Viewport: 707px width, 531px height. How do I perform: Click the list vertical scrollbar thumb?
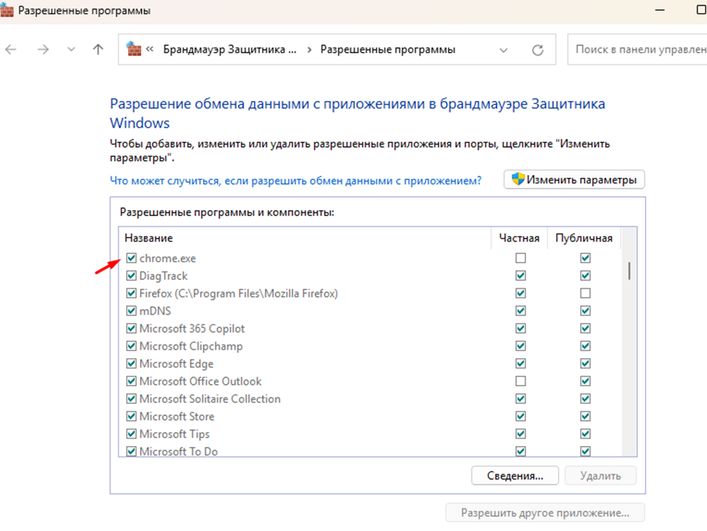tap(629, 270)
